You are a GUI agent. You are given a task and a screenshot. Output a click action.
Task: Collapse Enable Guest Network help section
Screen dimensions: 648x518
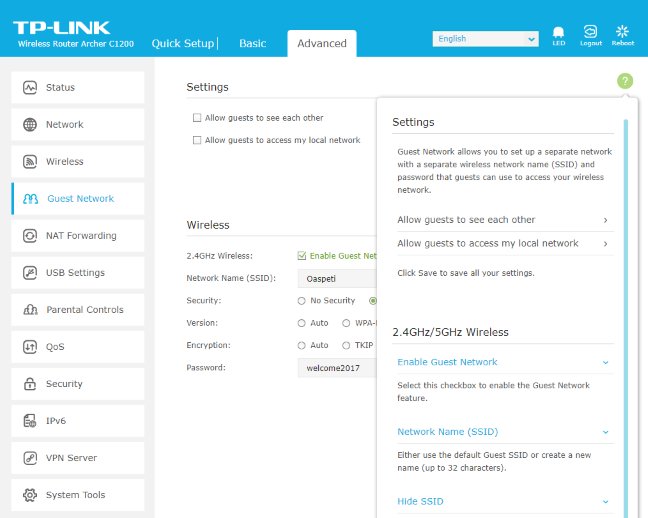pos(505,362)
